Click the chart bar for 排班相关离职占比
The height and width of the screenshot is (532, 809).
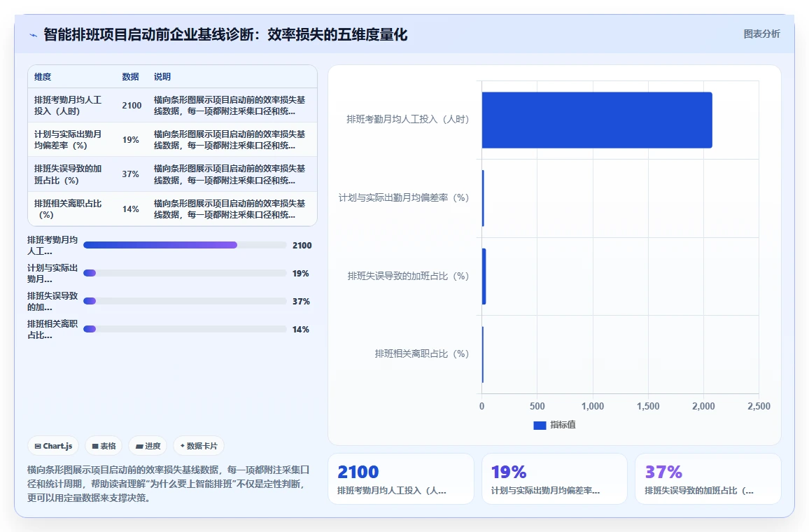point(483,354)
